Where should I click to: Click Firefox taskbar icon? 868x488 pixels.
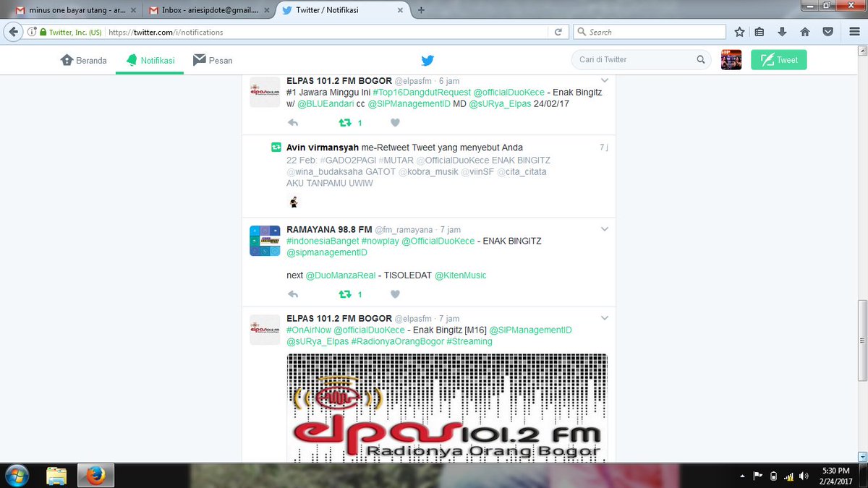[95, 475]
